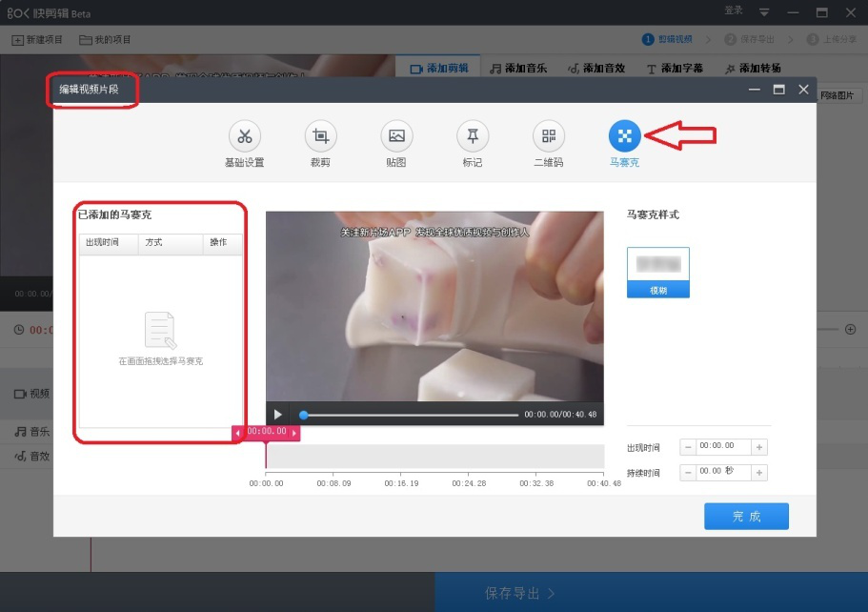Nudge the timeline marker left with the arrow
This screenshot has height=612, width=868.
pyautogui.click(x=238, y=433)
